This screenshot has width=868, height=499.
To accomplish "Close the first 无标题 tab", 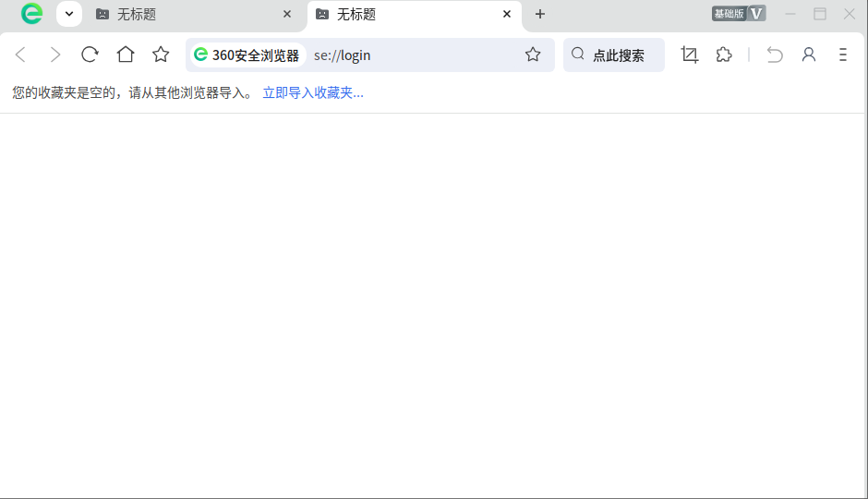I will [287, 14].
